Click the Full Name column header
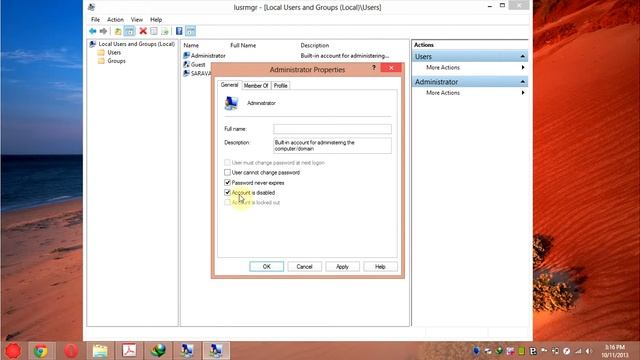Screen dimensions: 640x360 (x=243, y=45)
